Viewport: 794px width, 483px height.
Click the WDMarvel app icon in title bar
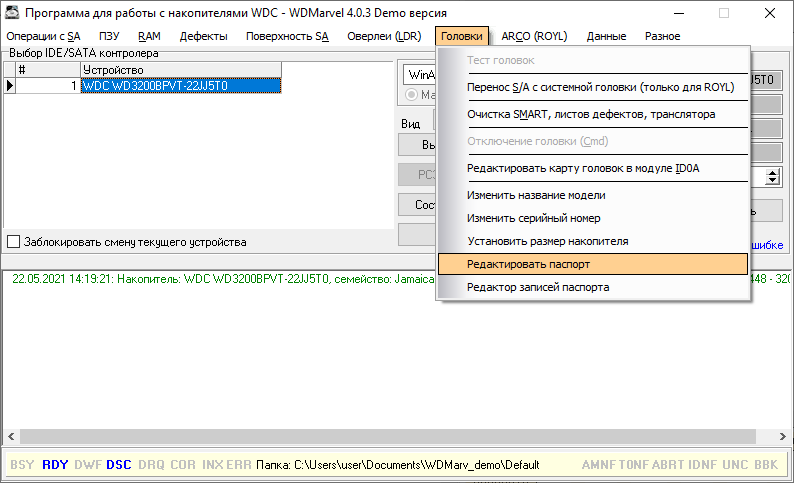point(13,13)
